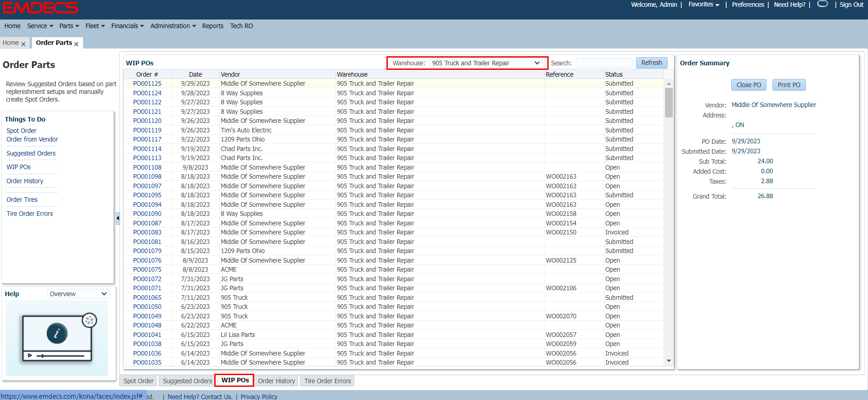Switch to the Suggested Orders bottom tab
The height and width of the screenshot is (400, 868).
(x=187, y=381)
